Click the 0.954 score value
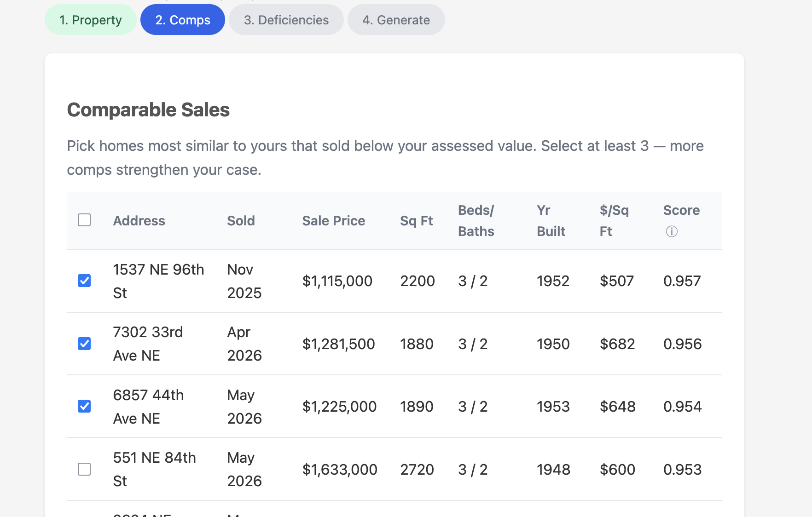Viewport: 812px width, 517px height. (683, 407)
